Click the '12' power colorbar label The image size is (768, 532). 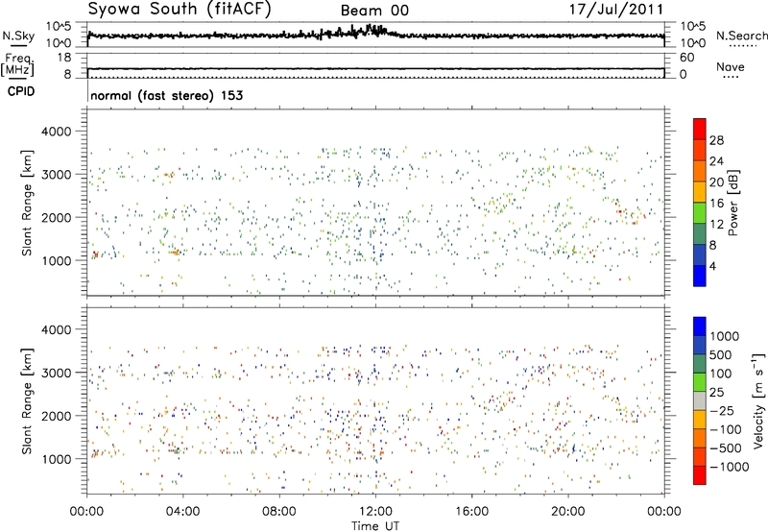[x=716, y=225]
